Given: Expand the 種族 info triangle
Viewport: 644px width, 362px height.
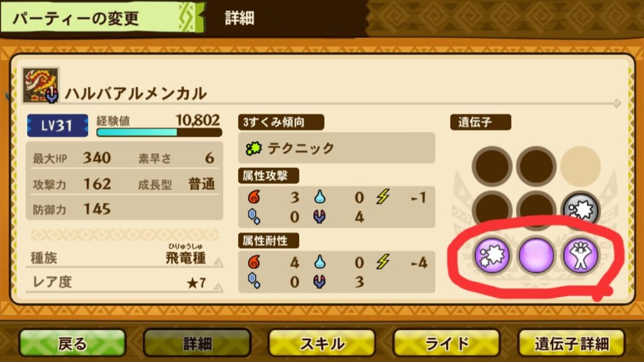Looking at the screenshot, I should [x=218, y=262].
